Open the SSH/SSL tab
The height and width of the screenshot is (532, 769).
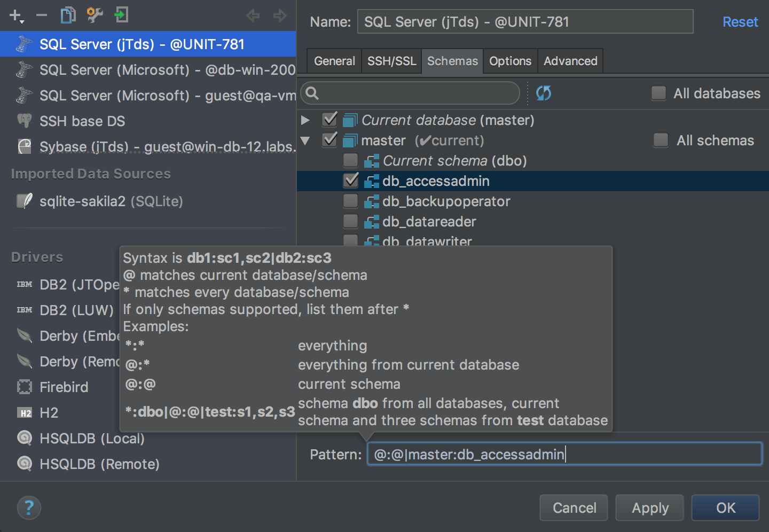[x=391, y=61]
